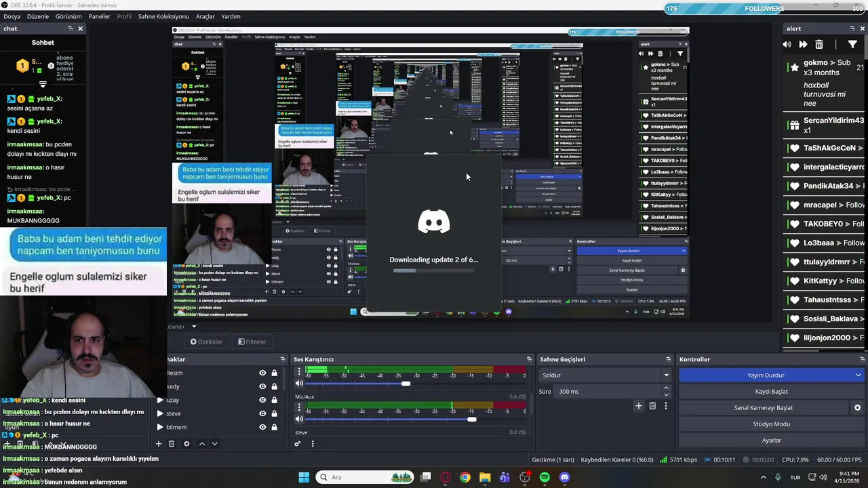Expand the bilmem group in sources
The height and width of the screenshot is (488, 868).
click(160, 427)
